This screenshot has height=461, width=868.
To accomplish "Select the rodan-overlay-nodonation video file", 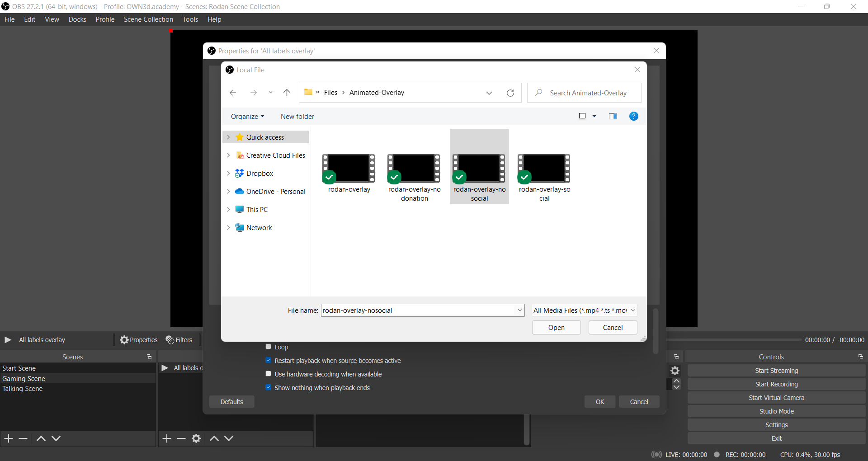I will click(414, 177).
